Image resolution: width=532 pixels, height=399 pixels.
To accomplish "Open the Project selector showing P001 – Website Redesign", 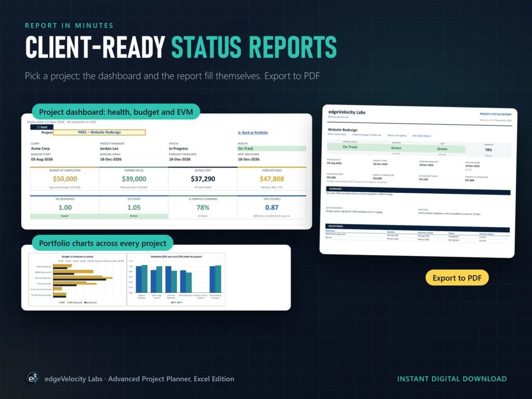I will tap(99, 132).
